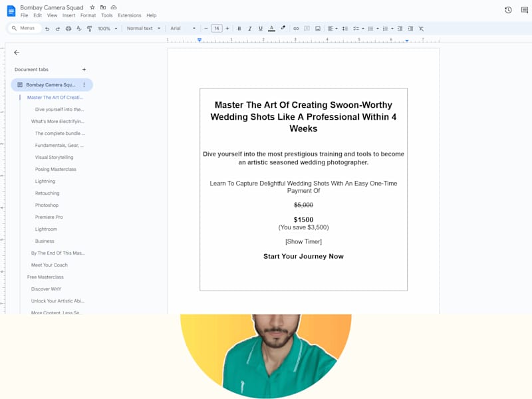Open version history clock icon
The image size is (532, 399).
coord(508,10)
